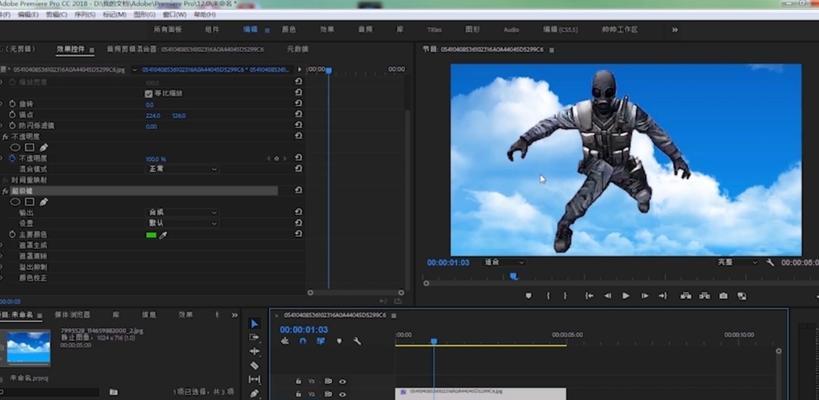Expand the 颜色校正 group
This screenshot has height=400, width=819.
2,278
